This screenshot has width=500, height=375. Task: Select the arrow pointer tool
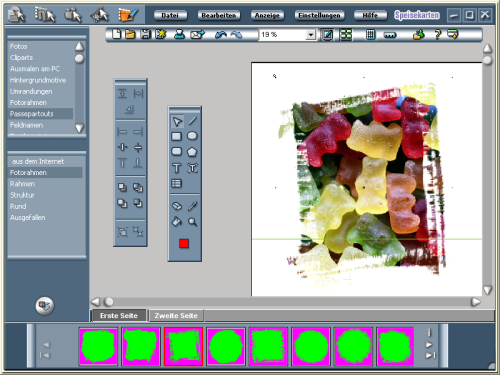[x=177, y=121]
